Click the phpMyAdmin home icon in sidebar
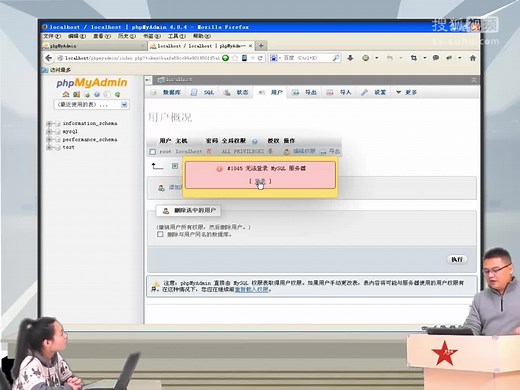This screenshot has height=390, width=520. coord(66,95)
